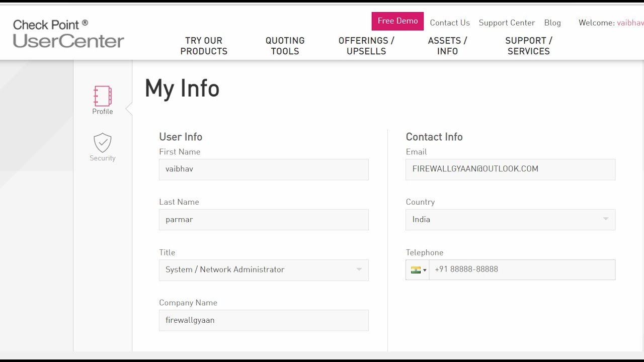The image size is (644, 362).
Task: Open the Security shield icon
Action: (x=103, y=143)
